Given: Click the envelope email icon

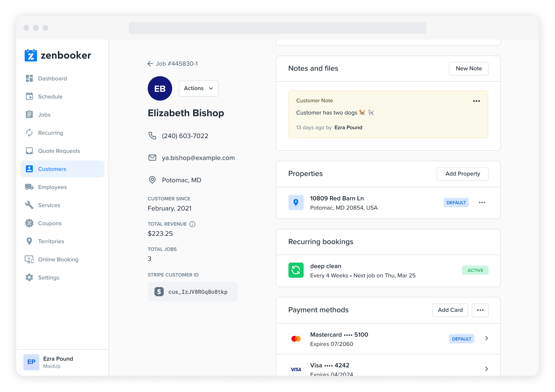Looking at the screenshot, I should pyautogui.click(x=152, y=158).
